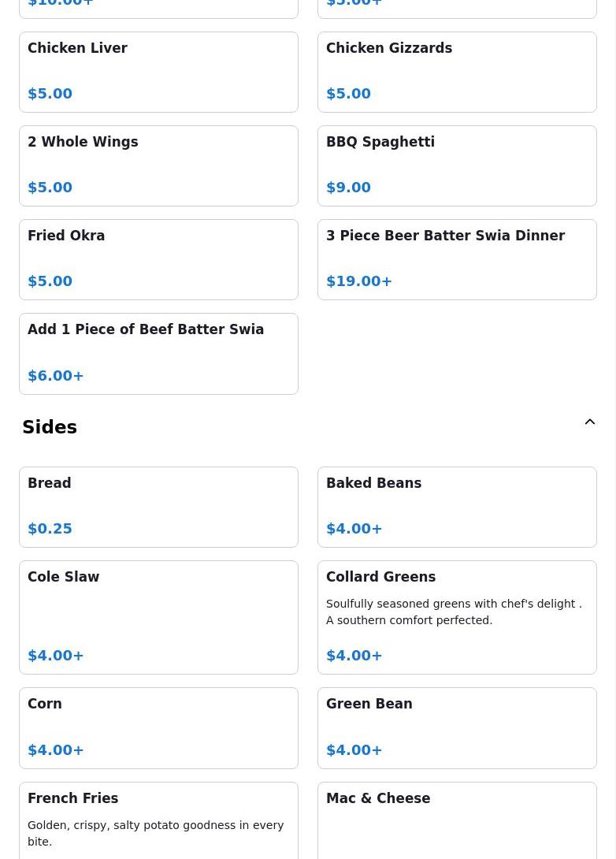This screenshot has height=859, width=616.
Task: Open the Mac & Cheese side item
Action: point(457,820)
